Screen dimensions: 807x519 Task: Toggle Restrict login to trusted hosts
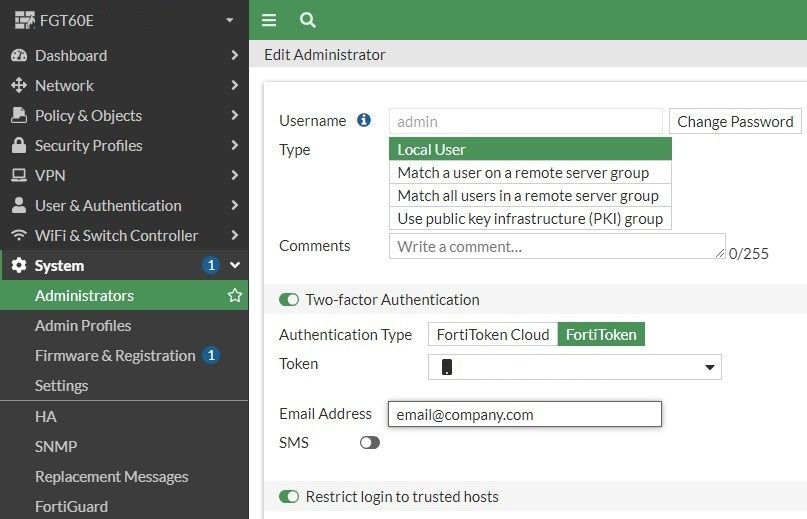point(289,497)
